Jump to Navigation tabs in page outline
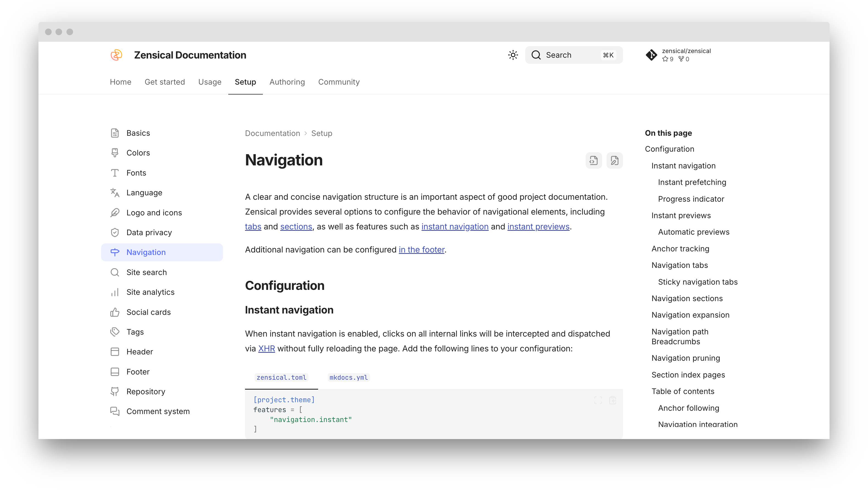The height and width of the screenshot is (494, 868). tap(679, 265)
